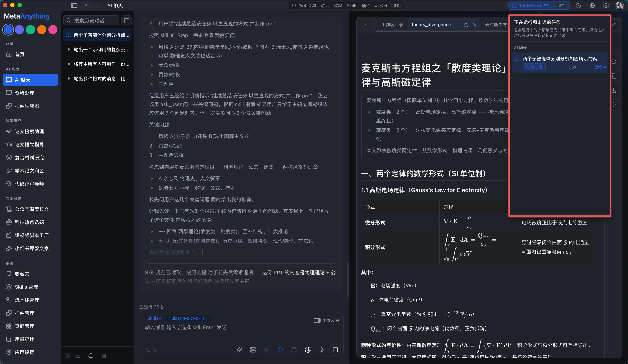The image size is (628, 364).
Task: Toggle the 工作区·开 workspace switch
Action: tap(327, 320)
